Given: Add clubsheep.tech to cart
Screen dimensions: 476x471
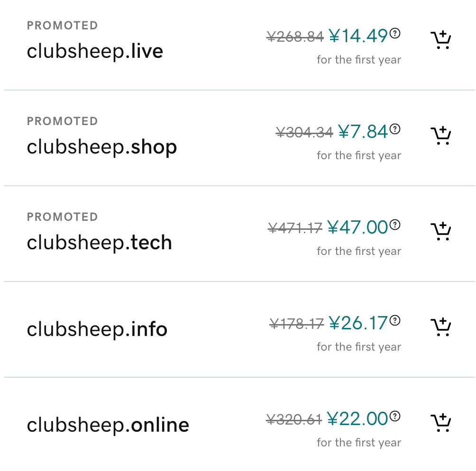Looking at the screenshot, I should pyautogui.click(x=441, y=231).
